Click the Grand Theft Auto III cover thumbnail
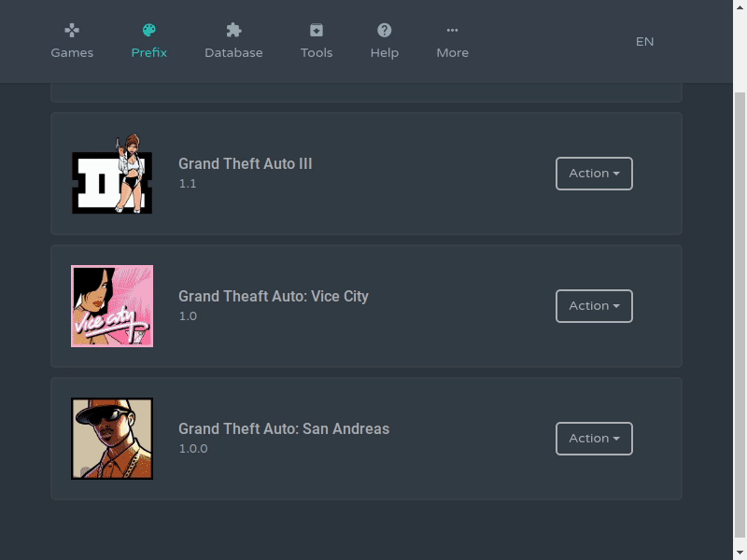The height and width of the screenshot is (560, 747). (112, 174)
